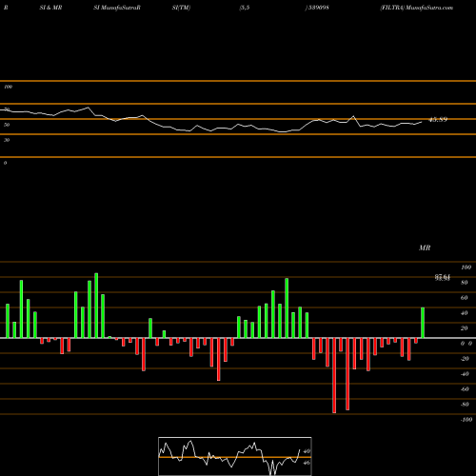Click the MR axis label 60
This screenshot has width=476, height=476.
[464, 298]
